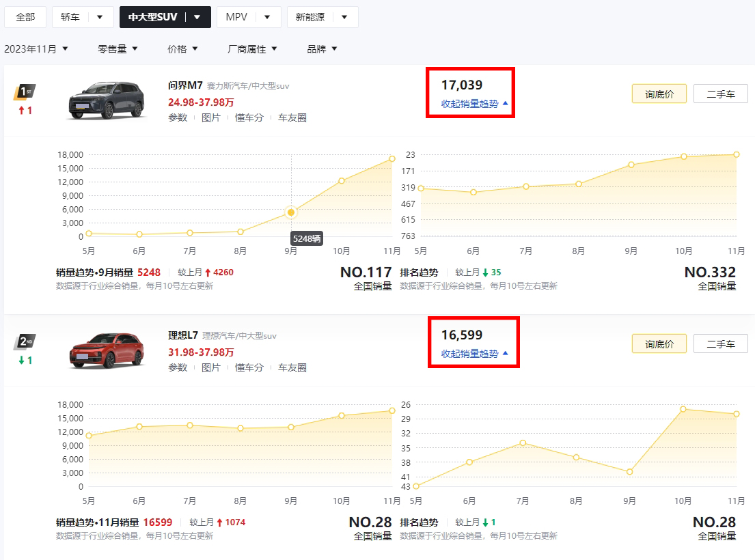The height and width of the screenshot is (560, 755).
Task: Click the 5248辆 chart tooltip
Action: coord(307,238)
